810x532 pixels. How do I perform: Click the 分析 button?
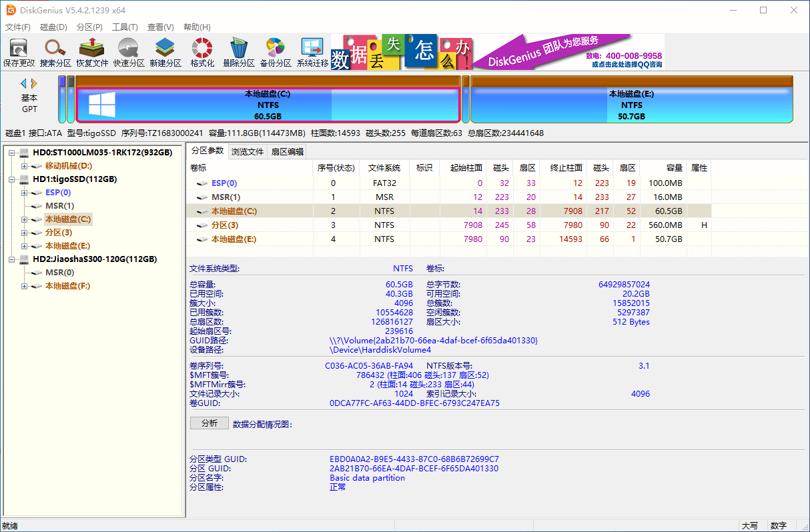pos(209,423)
